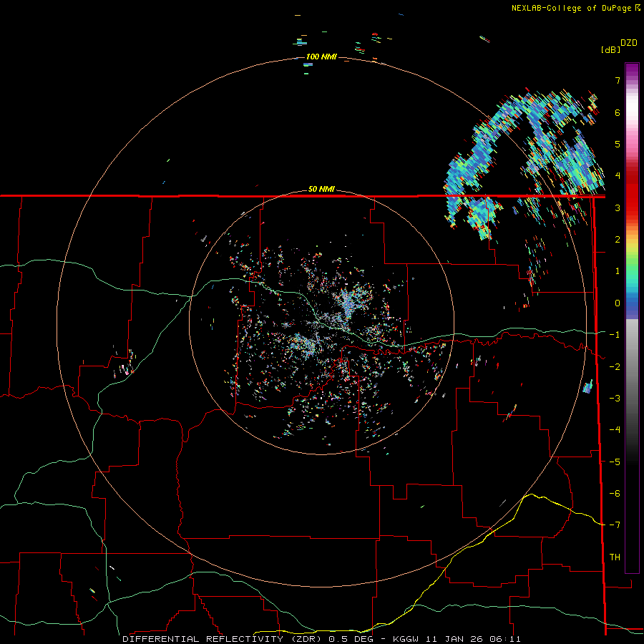Click the -3 dB legend value
This screenshot has height=644, width=644.
pos(615,398)
